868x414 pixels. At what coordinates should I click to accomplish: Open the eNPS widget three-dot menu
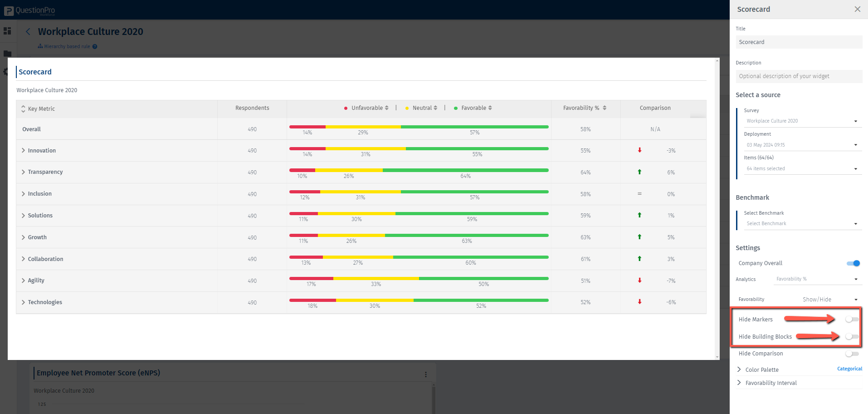[425, 375]
